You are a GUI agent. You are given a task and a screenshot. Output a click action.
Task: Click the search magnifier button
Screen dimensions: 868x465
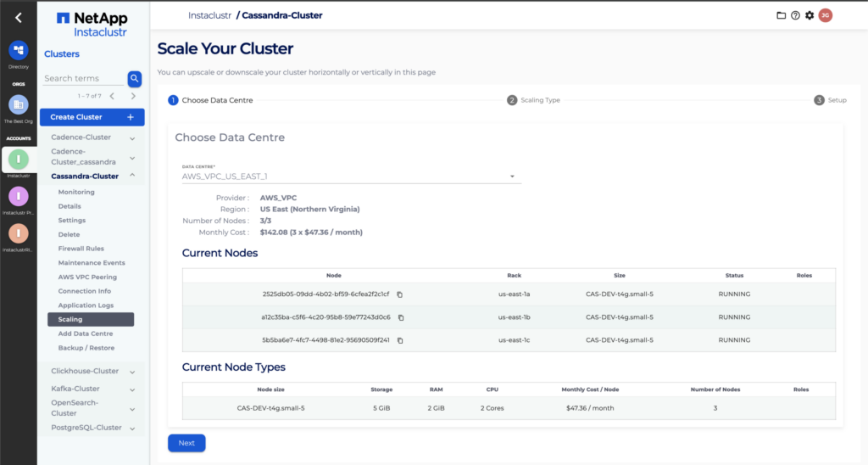134,78
